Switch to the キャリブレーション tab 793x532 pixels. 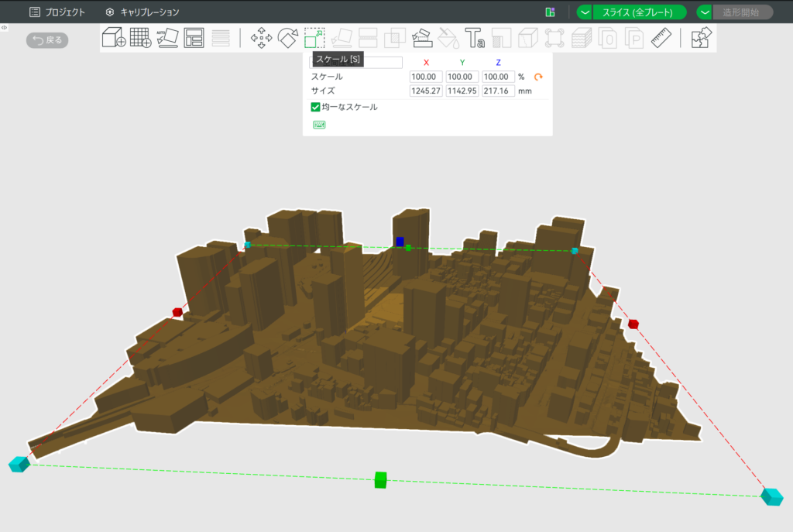(x=142, y=12)
